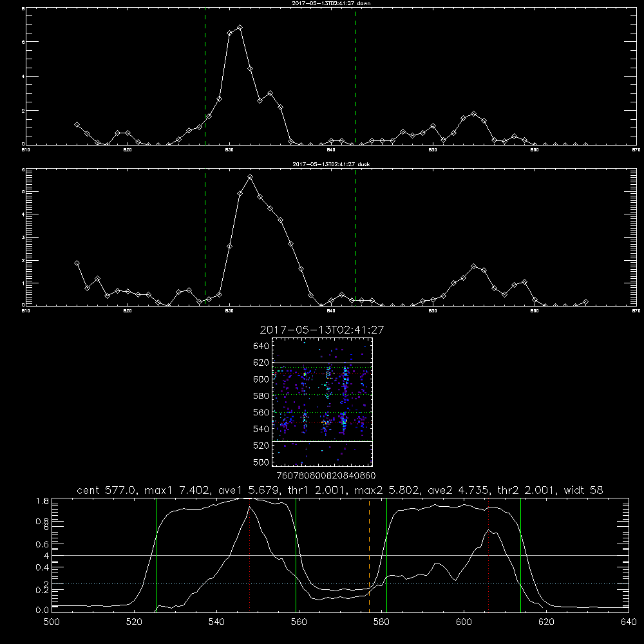Click the orange dashed center line in bottom plot
Screen dimensions: 644x644
pyautogui.click(x=369, y=555)
